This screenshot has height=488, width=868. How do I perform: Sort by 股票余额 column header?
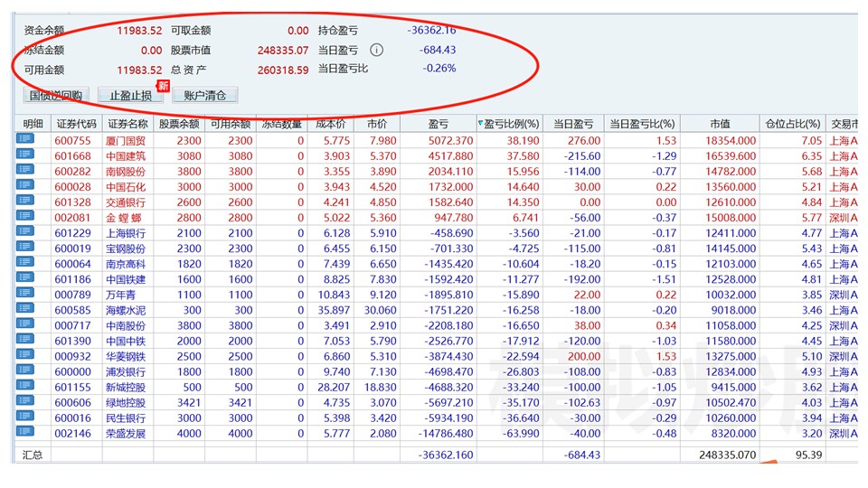pyautogui.click(x=179, y=124)
